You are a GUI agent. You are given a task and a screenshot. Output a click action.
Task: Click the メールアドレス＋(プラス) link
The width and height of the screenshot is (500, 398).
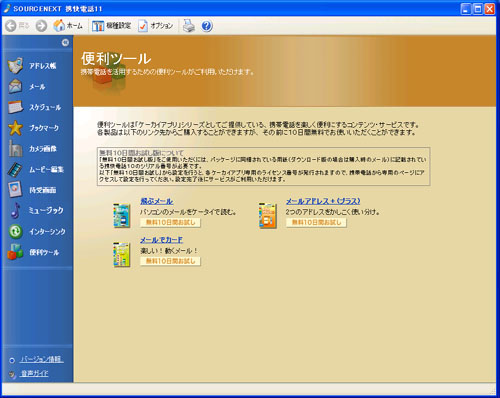coord(323,201)
